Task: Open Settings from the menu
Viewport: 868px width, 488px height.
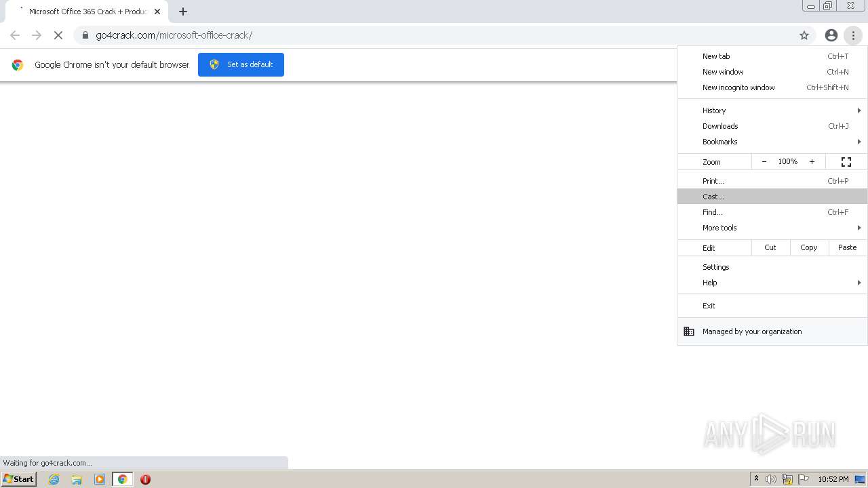Action: click(x=772, y=267)
